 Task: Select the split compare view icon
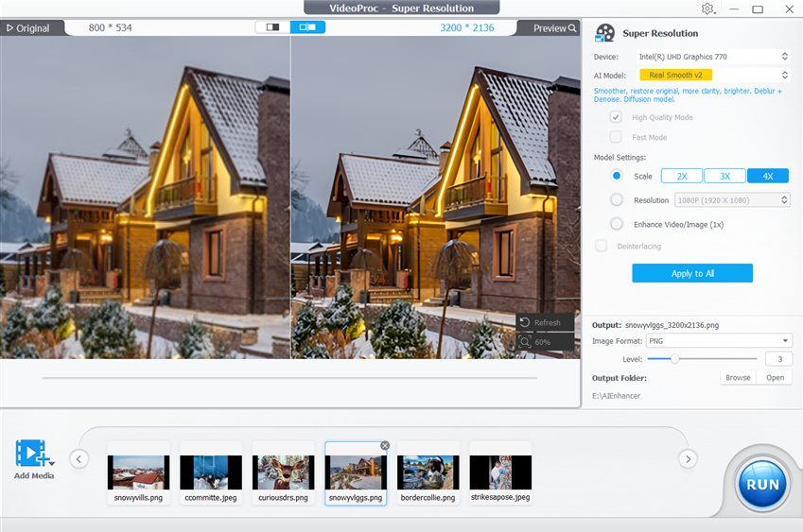307,27
